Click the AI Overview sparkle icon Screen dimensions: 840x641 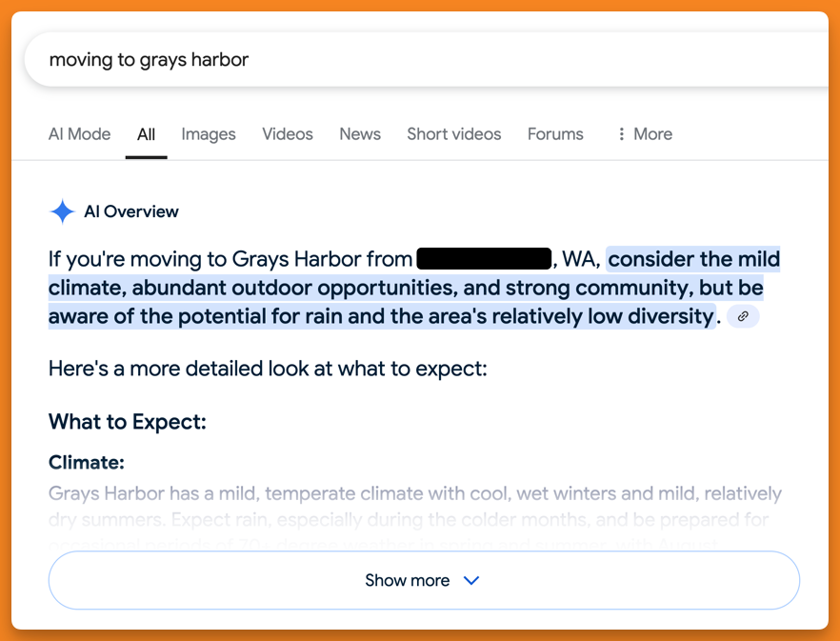(x=62, y=211)
